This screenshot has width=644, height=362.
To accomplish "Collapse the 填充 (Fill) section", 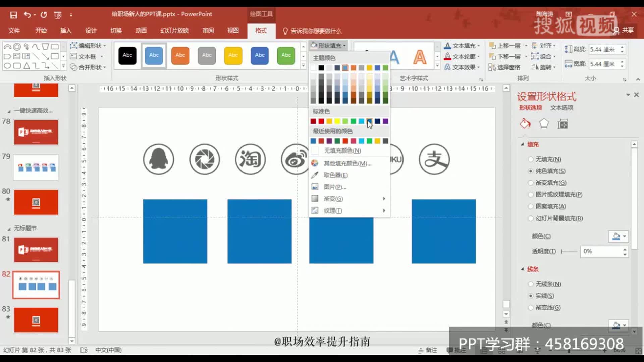I will click(x=522, y=144).
